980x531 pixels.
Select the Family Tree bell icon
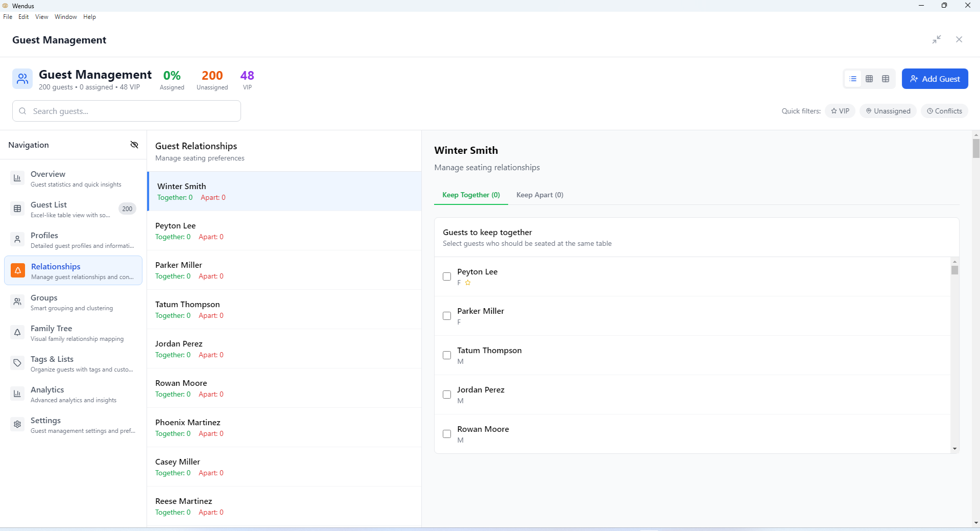point(17,332)
